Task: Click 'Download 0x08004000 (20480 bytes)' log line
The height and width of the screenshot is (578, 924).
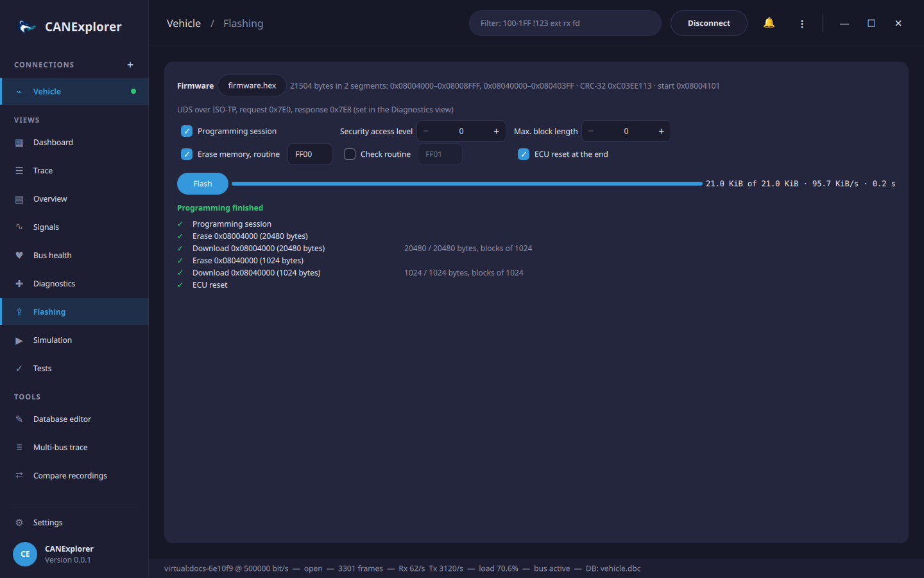Action: tap(259, 249)
